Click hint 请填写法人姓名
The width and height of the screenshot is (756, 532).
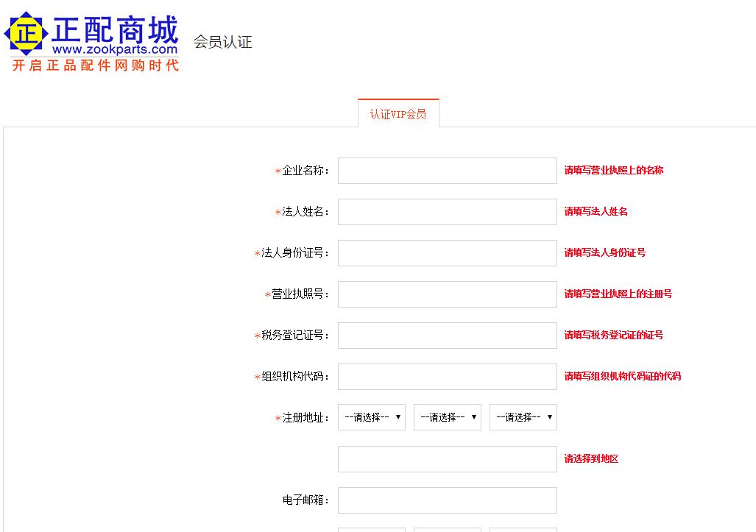pyautogui.click(x=596, y=211)
